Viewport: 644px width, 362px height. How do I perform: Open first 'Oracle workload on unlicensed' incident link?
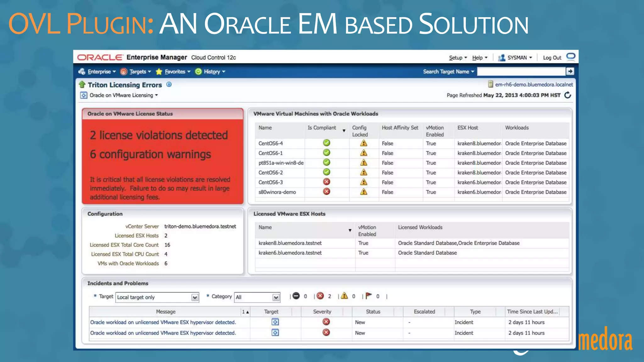point(163,322)
